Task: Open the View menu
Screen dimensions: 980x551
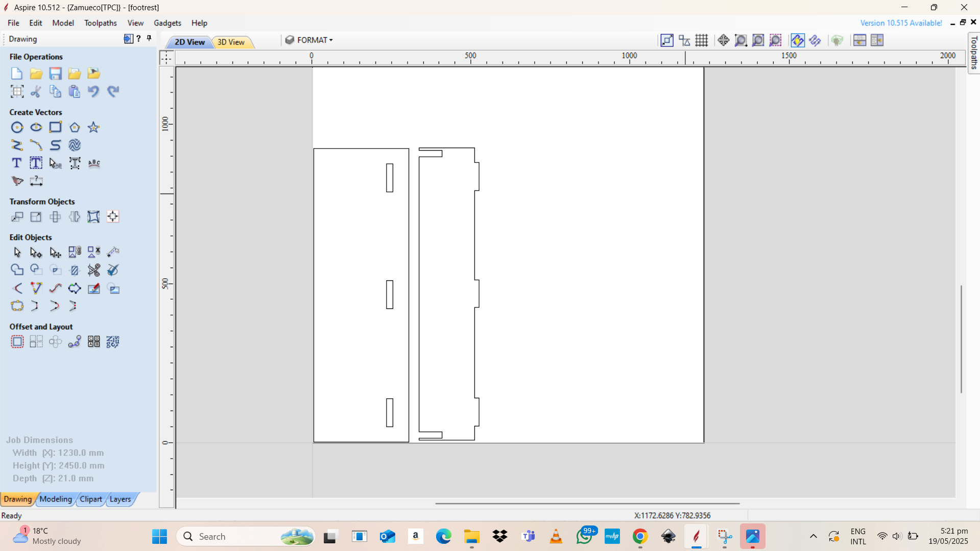Action: (135, 23)
